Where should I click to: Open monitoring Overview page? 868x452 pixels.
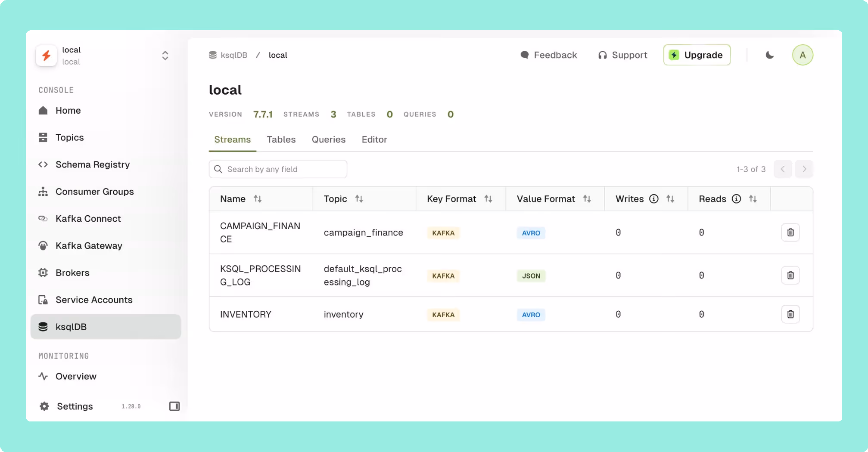pyautogui.click(x=106, y=377)
